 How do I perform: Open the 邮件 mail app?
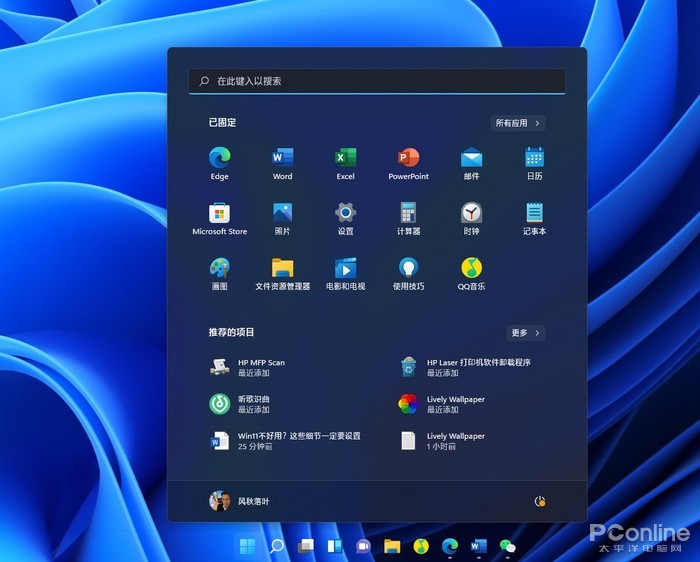tap(471, 163)
